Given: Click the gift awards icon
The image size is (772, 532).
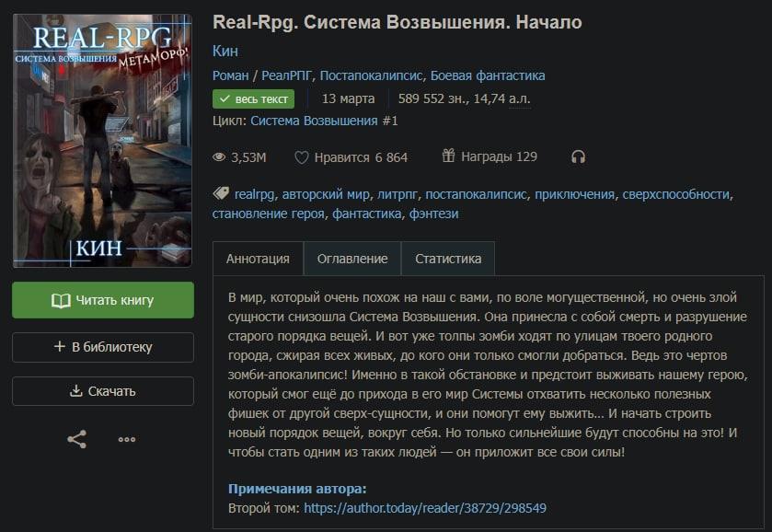Looking at the screenshot, I should coord(448,156).
